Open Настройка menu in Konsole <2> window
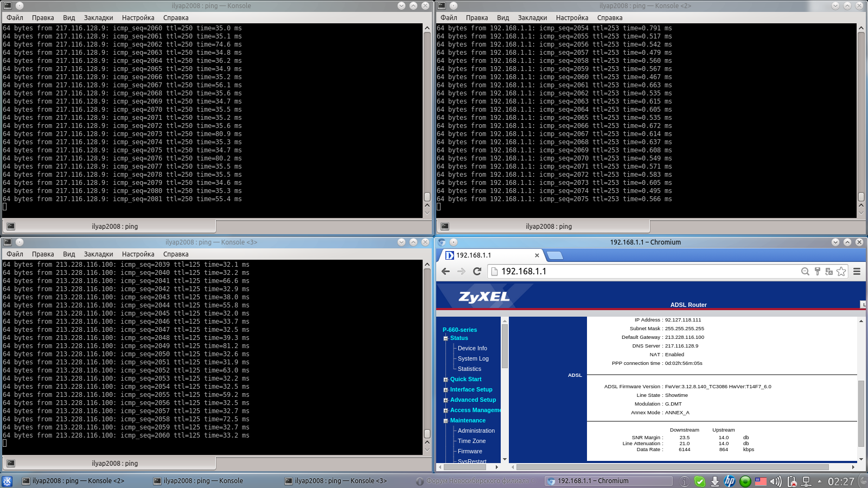Viewport: 868px width, 488px height. [572, 18]
